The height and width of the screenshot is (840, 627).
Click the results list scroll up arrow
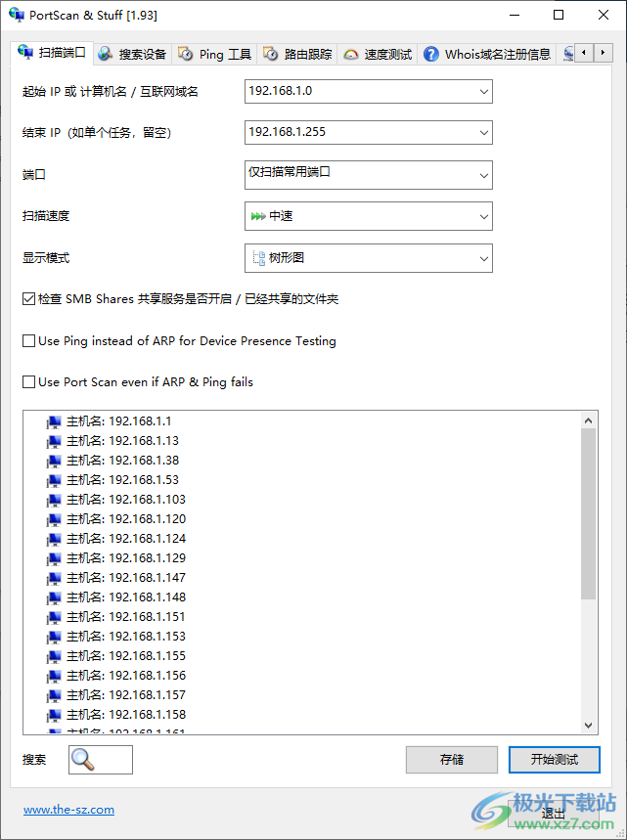589,420
